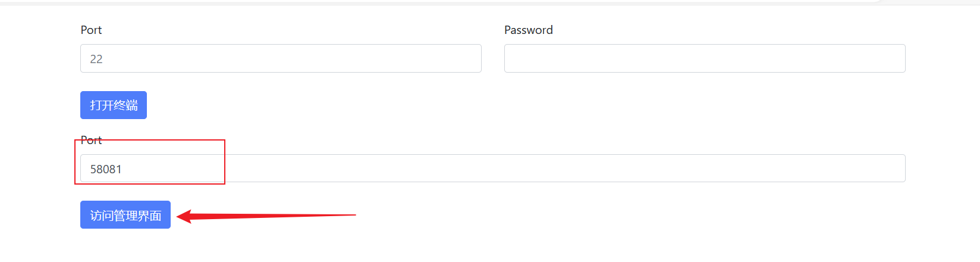Click the red arrow pointing at 访问管理界面
Screen dimensions: 980x262
tap(266, 216)
